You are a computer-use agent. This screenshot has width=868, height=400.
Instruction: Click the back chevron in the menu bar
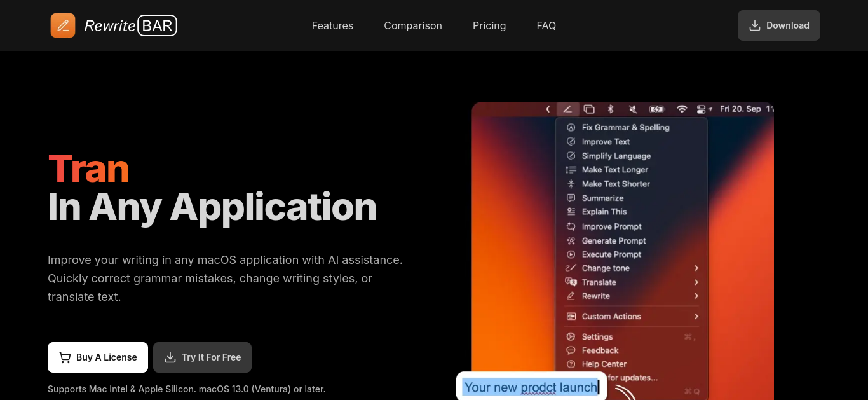[548, 109]
